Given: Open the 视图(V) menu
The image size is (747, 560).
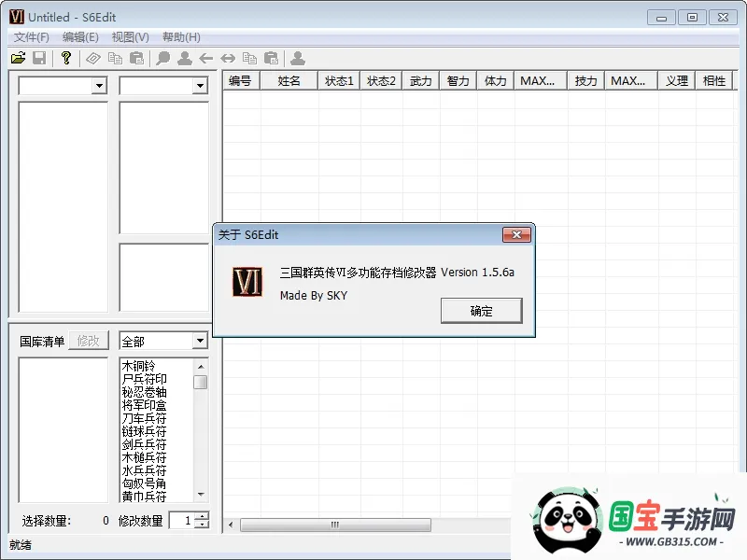Looking at the screenshot, I should point(130,36).
